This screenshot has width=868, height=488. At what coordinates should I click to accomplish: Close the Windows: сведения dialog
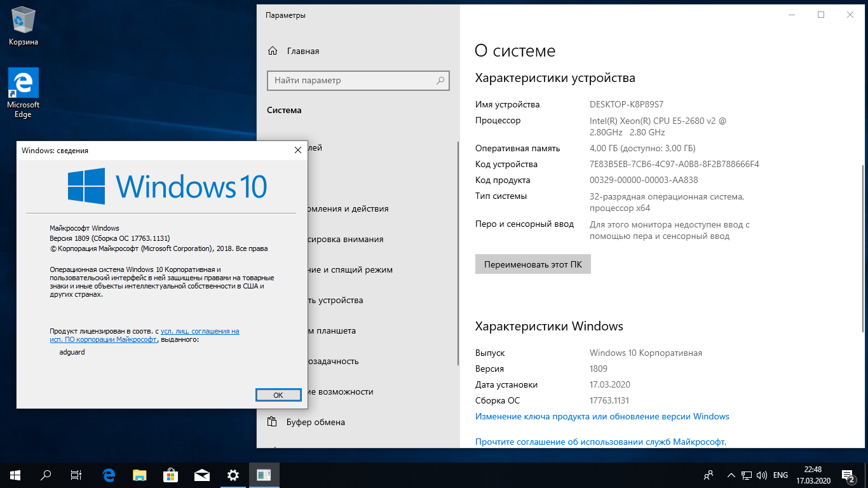[x=297, y=151]
